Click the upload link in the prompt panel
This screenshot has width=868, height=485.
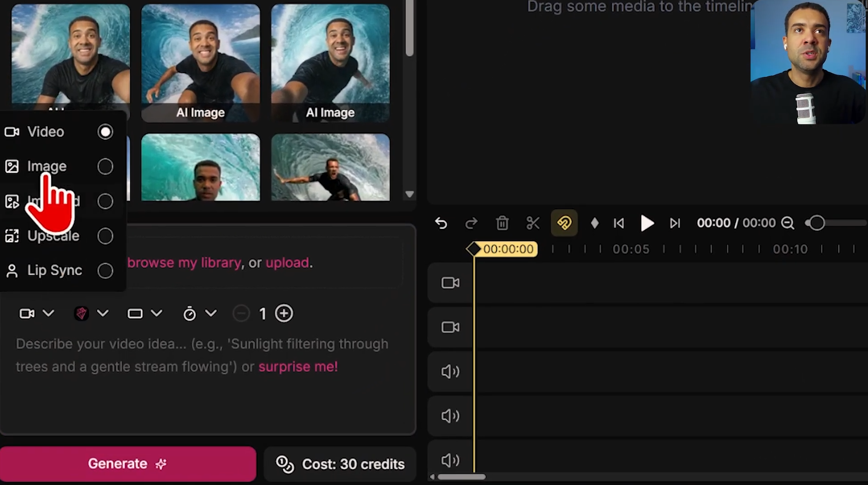(287, 262)
